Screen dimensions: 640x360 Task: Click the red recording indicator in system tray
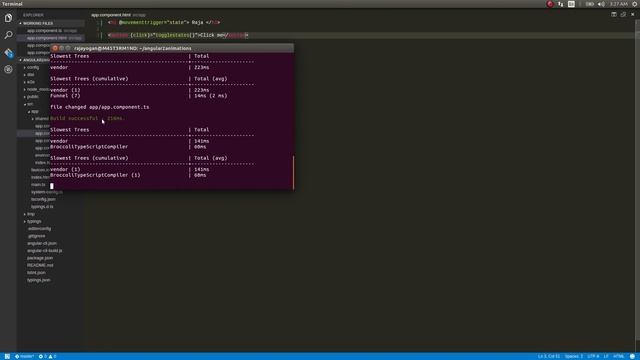tap(550, 4)
